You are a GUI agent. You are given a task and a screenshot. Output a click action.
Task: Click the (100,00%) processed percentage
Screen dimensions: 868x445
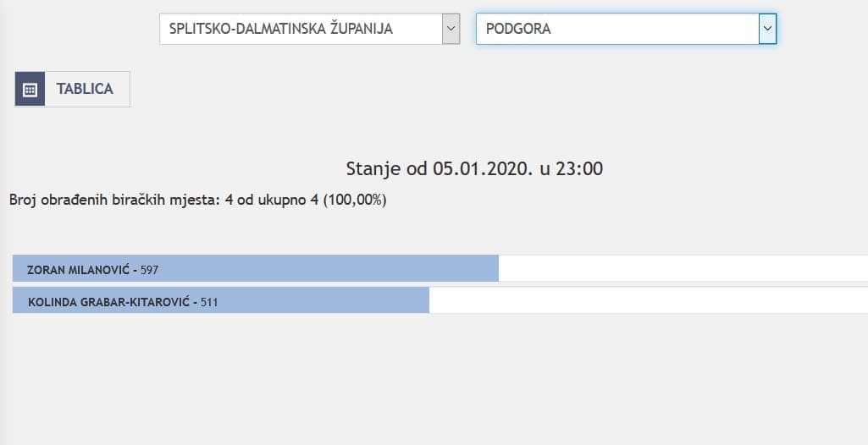coord(355,201)
